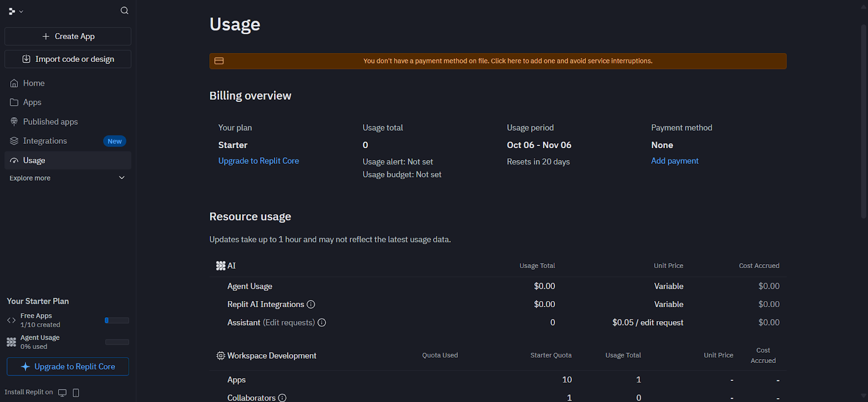The height and width of the screenshot is (402, 868).
Task: Click the desktop install icon
Action: (x=62, y=393)
